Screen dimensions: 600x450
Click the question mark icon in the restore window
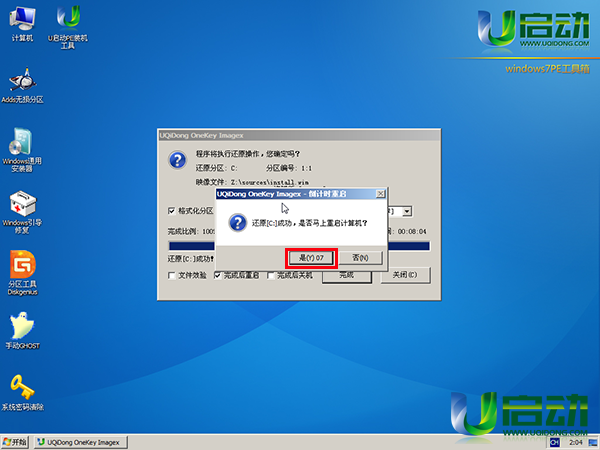pyautogui.click(x=178, y=160)
